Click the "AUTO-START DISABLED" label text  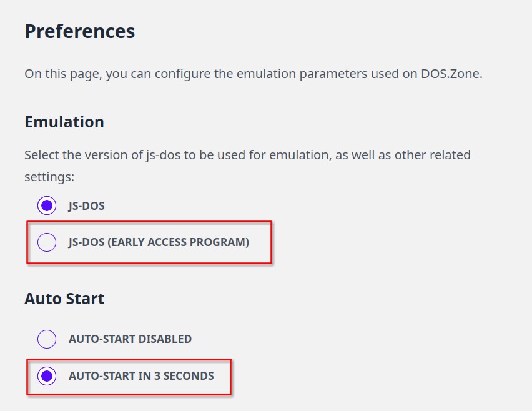[x=131, y=339]
